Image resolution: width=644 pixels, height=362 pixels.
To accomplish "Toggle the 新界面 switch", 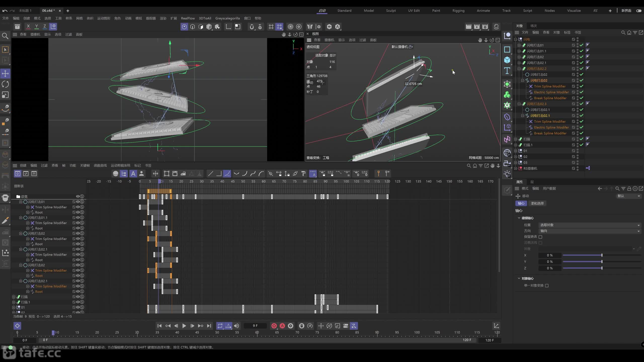I will (x=638, y=11).
